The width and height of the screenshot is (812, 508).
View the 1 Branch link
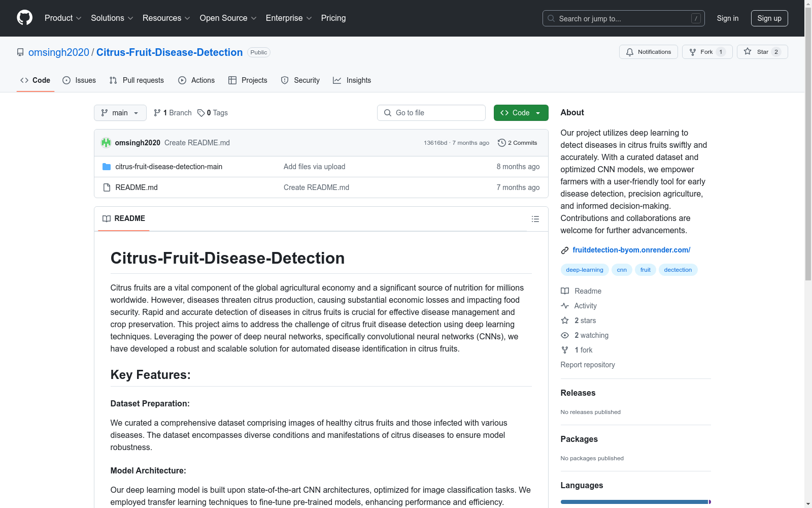click(173, 113)
